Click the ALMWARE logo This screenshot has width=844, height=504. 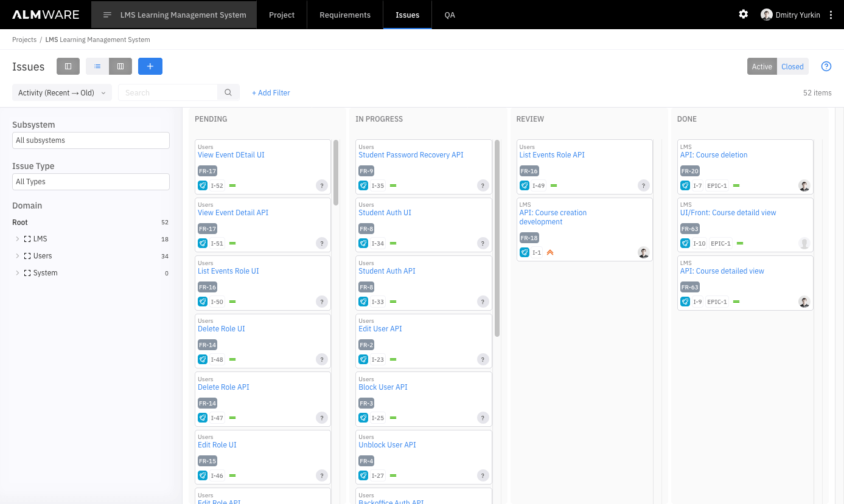coord(46,15)
